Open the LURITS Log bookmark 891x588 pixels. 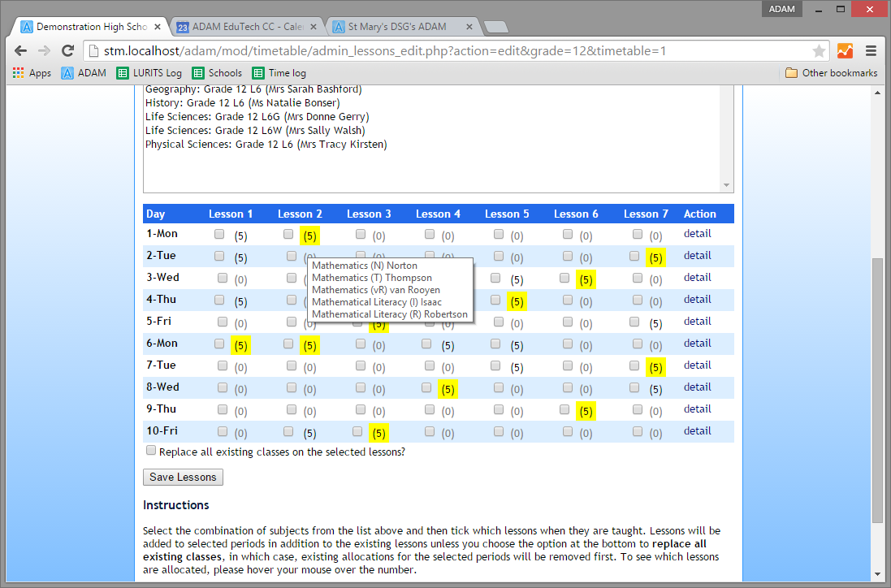click(x=149, y=73)
